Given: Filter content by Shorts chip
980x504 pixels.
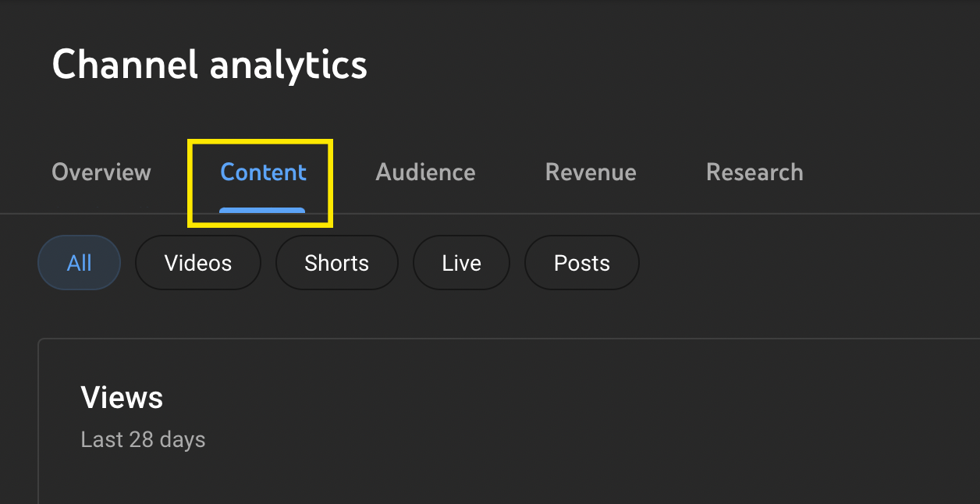Looking at the screenshot, I should click(336, 263).
